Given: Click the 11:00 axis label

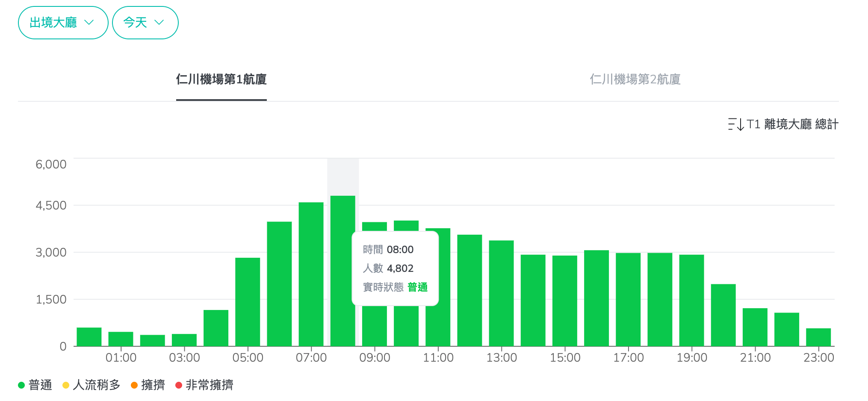Looking at the screenshot, I should click(438, 357).
